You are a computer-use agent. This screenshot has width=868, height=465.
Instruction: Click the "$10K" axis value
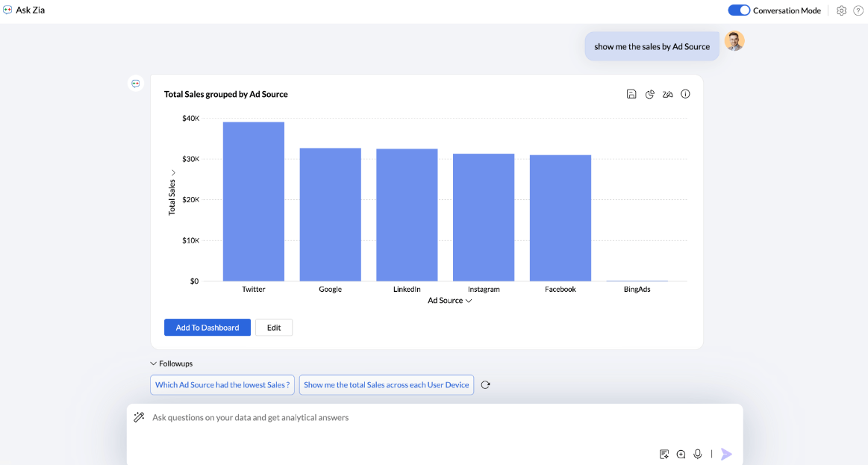tap(191, 240)
